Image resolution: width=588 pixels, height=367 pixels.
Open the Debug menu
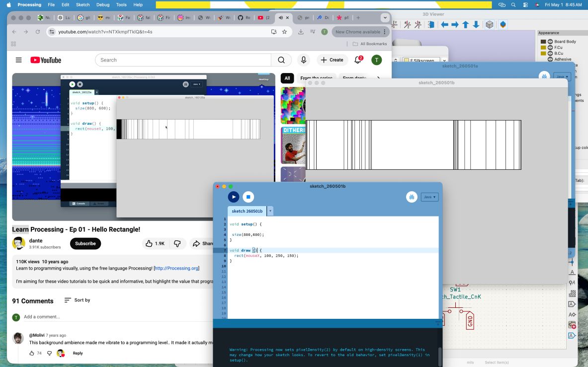point(103,5)
